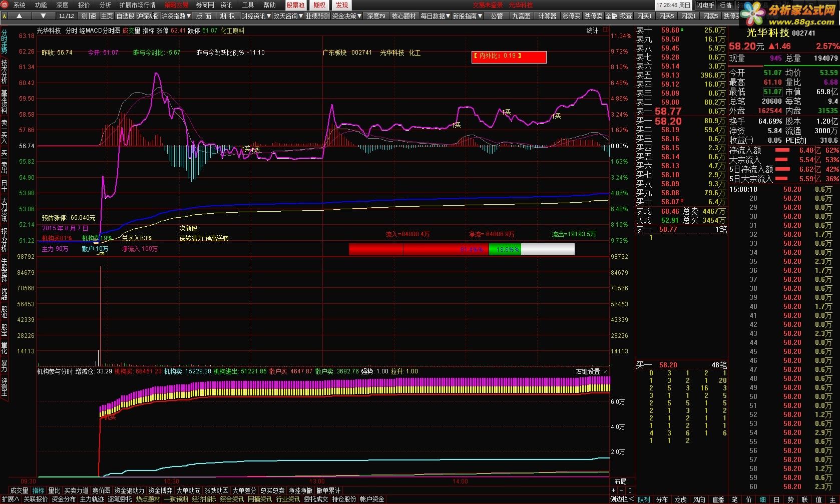840x504 pixels.
Task: Open the 关联报价 bottom tab
Action: [36, 499]
